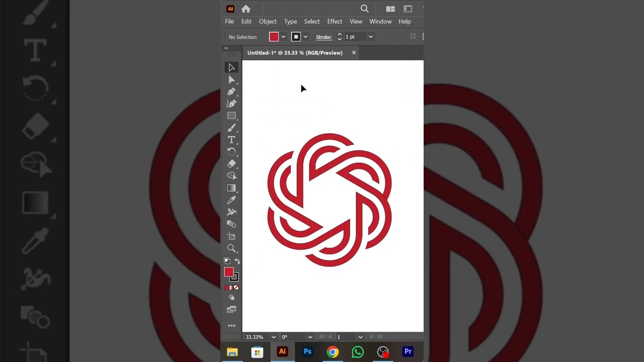Expand toolbar via double-arrow handle
The height and width of the screenshot is (362, 644).
[x=226, y=48]
